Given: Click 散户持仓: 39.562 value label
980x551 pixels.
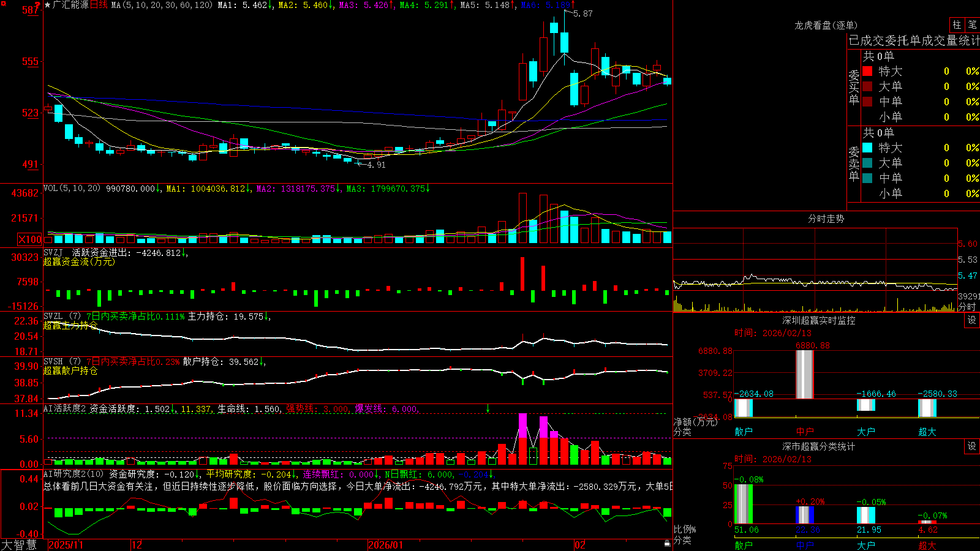Looking at the screenshot, I should 224,362.
